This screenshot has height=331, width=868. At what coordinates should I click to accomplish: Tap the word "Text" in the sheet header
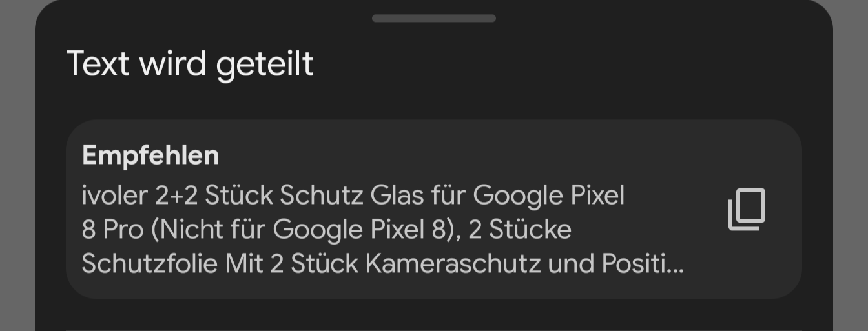98,64
